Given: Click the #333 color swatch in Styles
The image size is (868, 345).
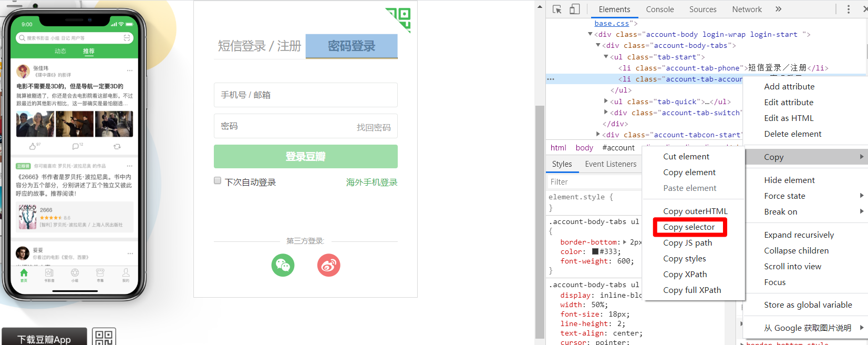Looking at the screenshot, I should point(595,251).
